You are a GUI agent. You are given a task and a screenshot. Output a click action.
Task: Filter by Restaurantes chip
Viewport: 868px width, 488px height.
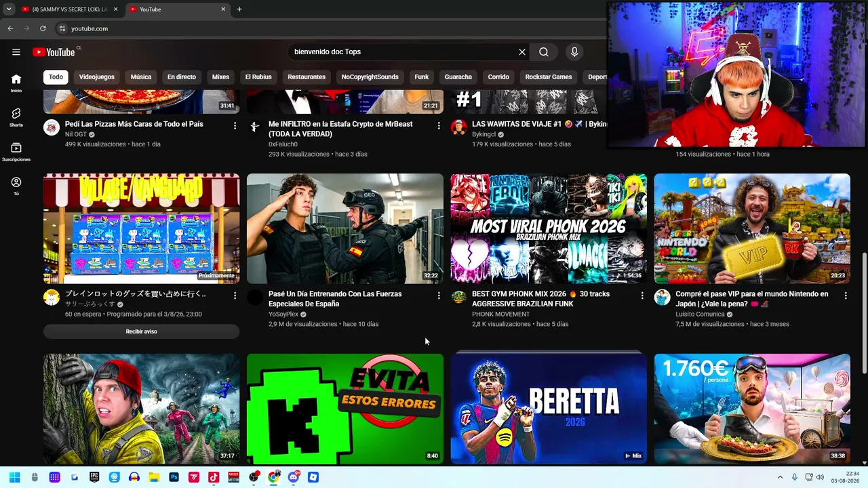307,77
